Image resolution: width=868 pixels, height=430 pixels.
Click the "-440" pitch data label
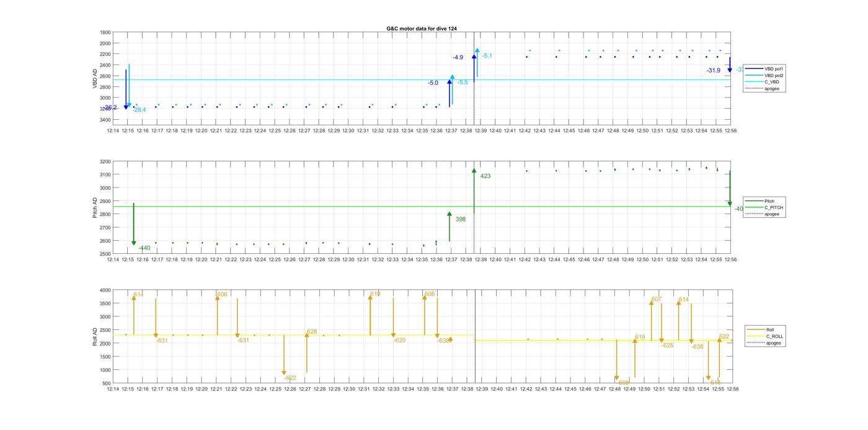click(144, 248)
